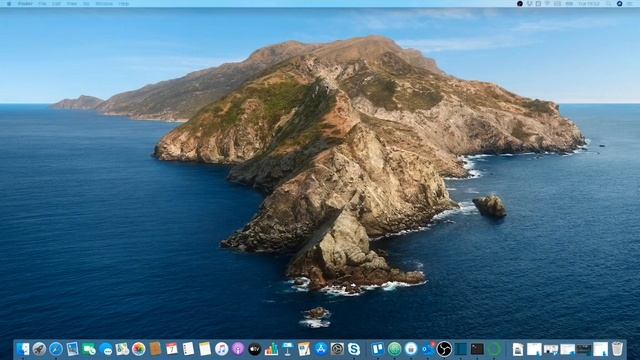Launch Maps app in the Dock
Screen dimensions: 640x360
coord(122,349)
